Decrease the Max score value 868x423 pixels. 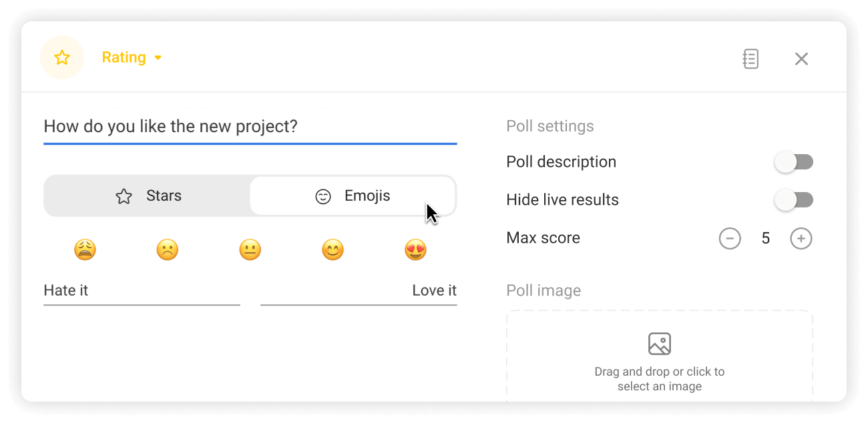point(730,238)
